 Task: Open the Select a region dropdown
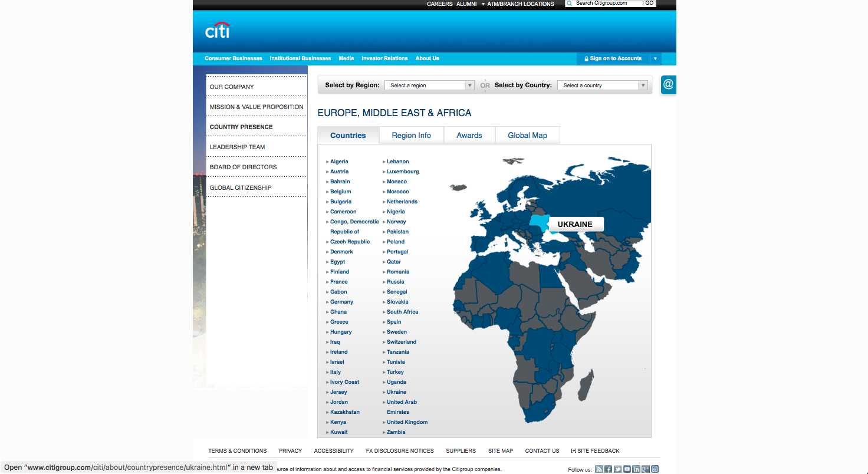coord(429,85)
